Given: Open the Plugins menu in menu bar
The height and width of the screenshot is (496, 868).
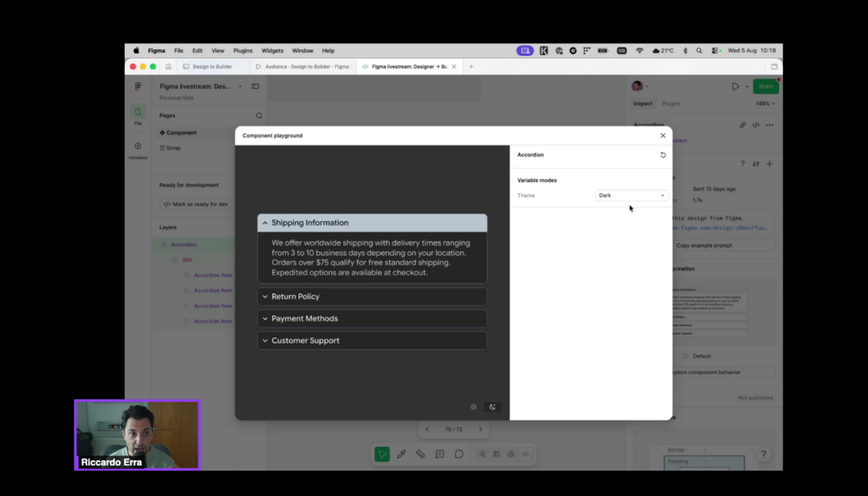Looking at the screenshot, I should tap(242, 50).
